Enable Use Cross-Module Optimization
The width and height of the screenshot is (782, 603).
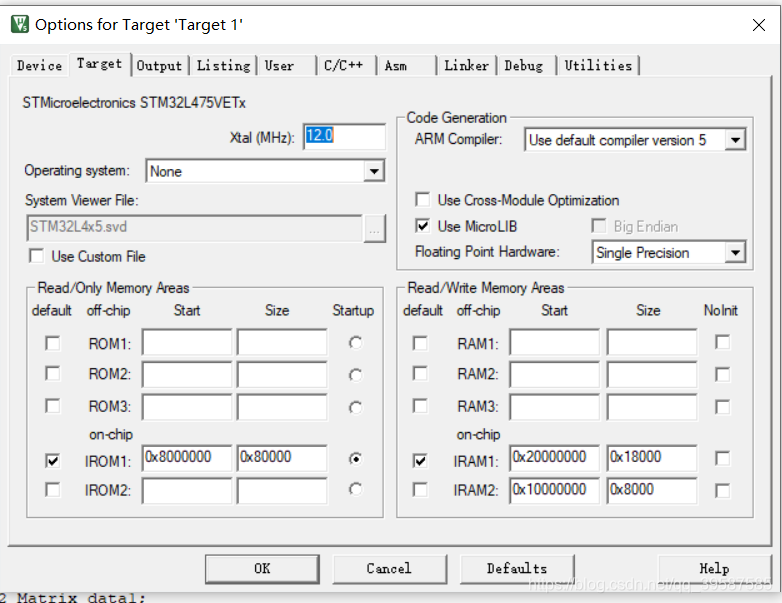(x=422, y=200)
